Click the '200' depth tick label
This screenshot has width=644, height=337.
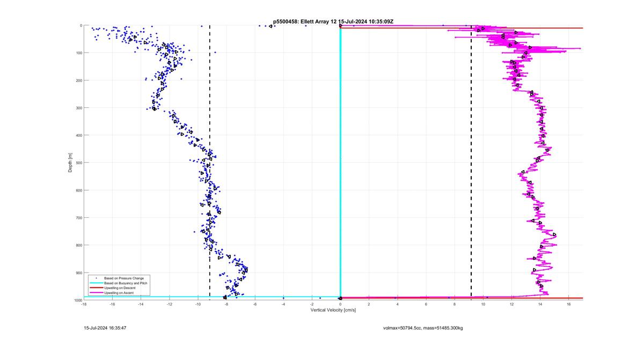coord(78,80)
